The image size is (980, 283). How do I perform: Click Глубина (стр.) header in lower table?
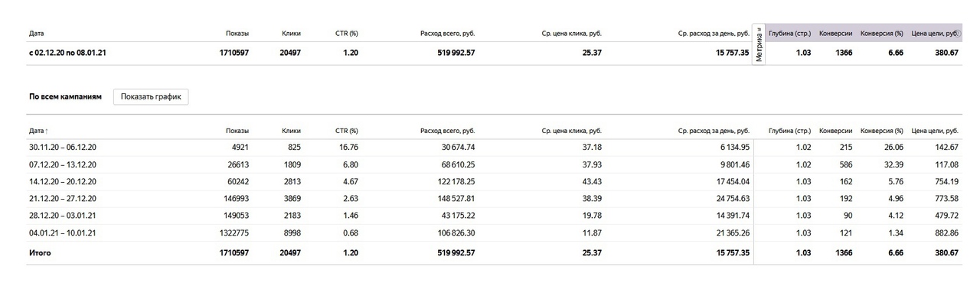[789, 131]
